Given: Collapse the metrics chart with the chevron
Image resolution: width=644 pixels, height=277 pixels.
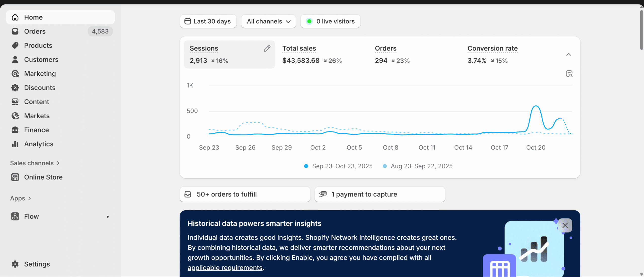Looking at the screenshot, I should 569,55.
